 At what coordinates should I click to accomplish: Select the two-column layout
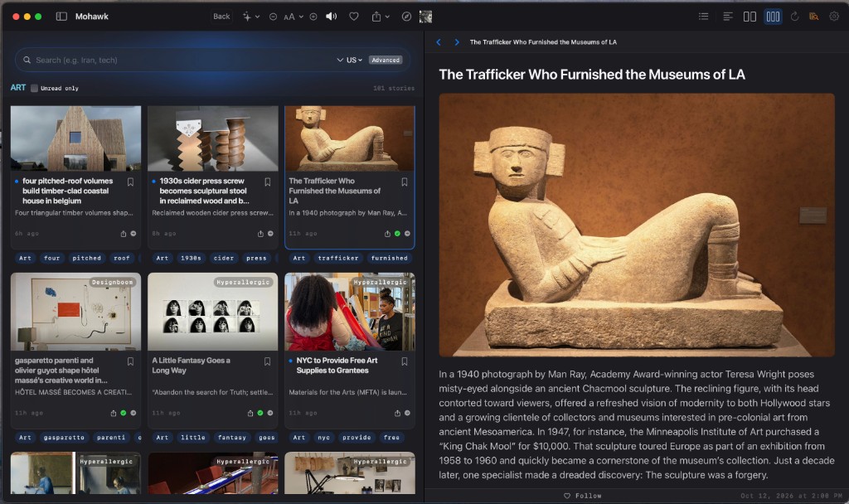coord(750,17)
